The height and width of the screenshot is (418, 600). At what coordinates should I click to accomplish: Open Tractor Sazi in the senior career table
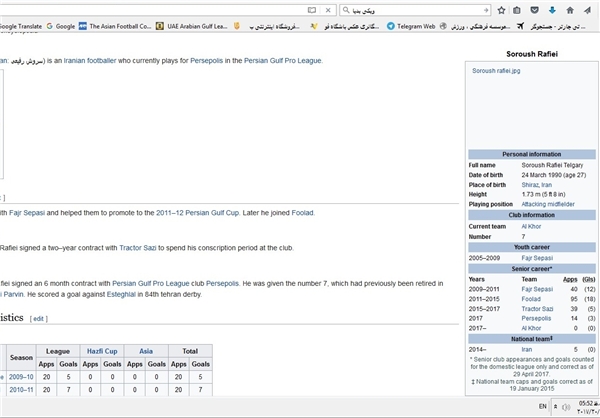pyautogui.click(x=537, y=309)
